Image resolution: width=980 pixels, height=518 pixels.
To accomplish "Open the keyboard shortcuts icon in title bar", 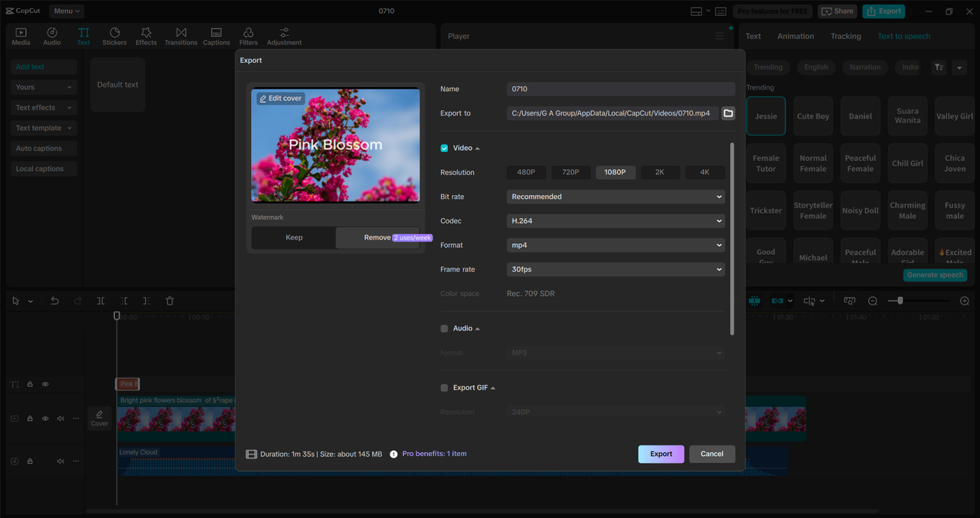I will 720,11.
